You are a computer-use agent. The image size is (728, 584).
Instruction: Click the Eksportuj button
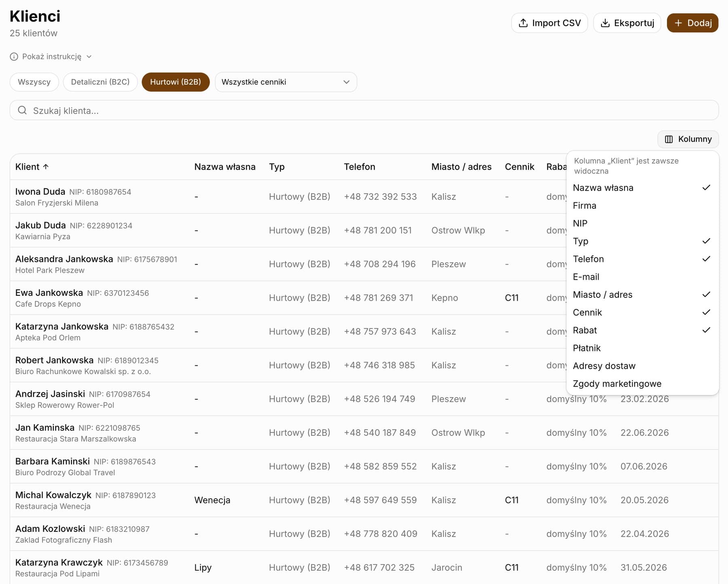(627, 23)
